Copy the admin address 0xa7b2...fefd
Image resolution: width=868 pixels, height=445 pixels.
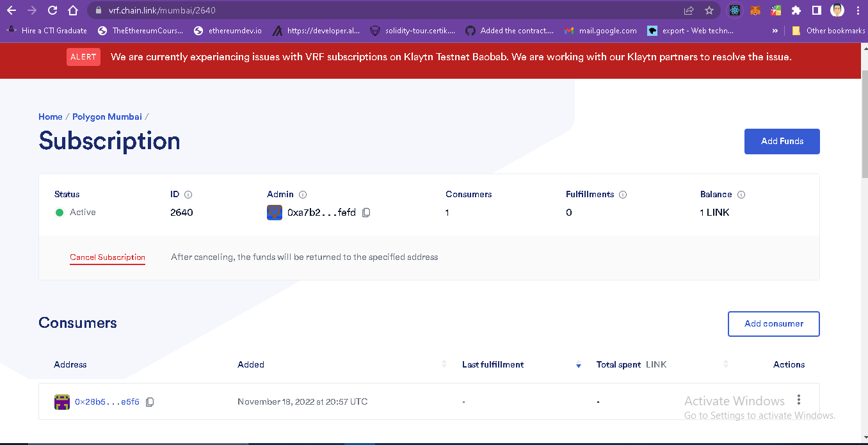coord(366,213)
